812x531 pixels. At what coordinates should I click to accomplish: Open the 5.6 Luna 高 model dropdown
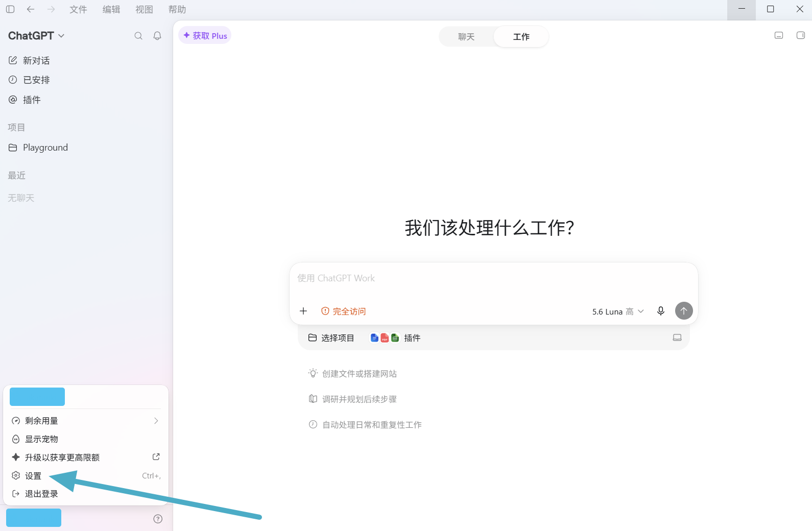point(618,311)
